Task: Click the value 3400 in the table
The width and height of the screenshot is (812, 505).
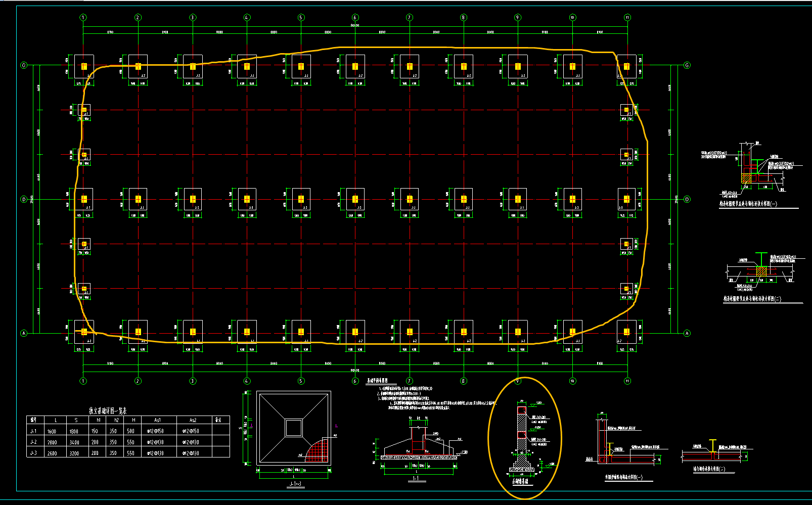Action: (74, 442)
